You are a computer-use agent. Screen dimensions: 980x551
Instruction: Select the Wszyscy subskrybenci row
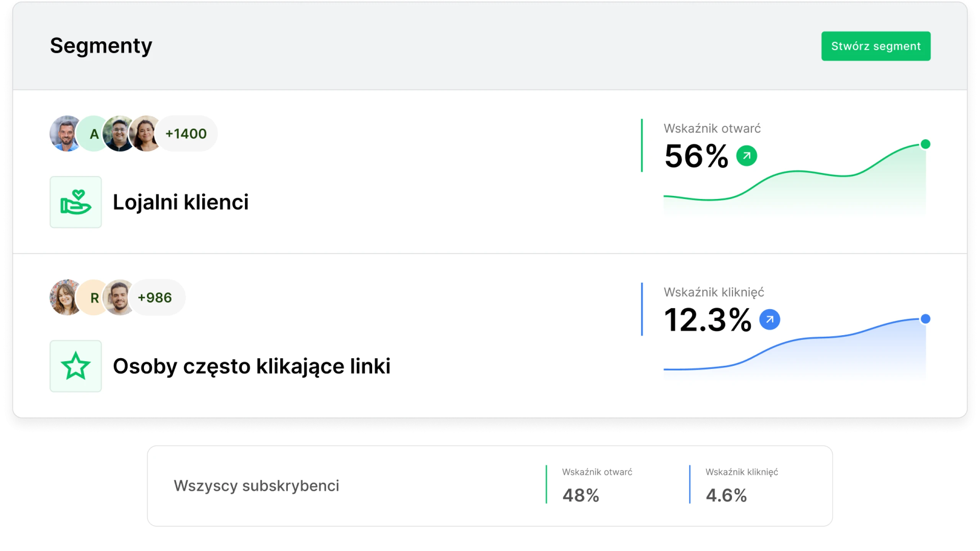[256, 486]
